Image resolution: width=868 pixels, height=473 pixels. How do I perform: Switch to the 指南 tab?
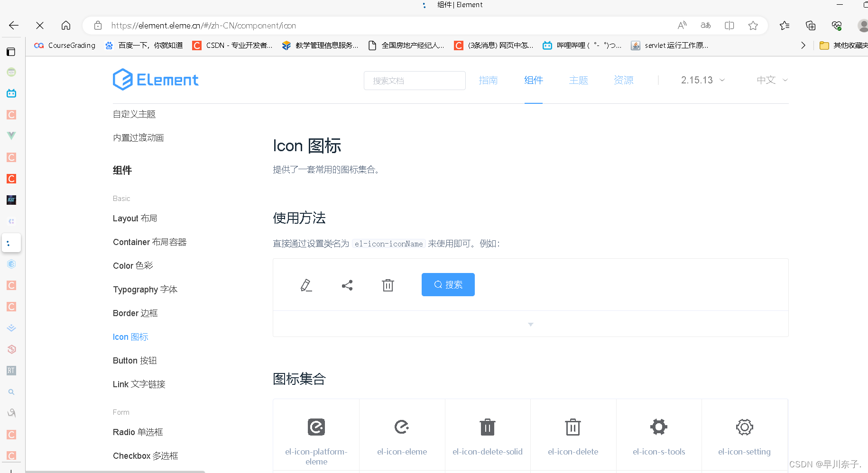pos(488,80)
